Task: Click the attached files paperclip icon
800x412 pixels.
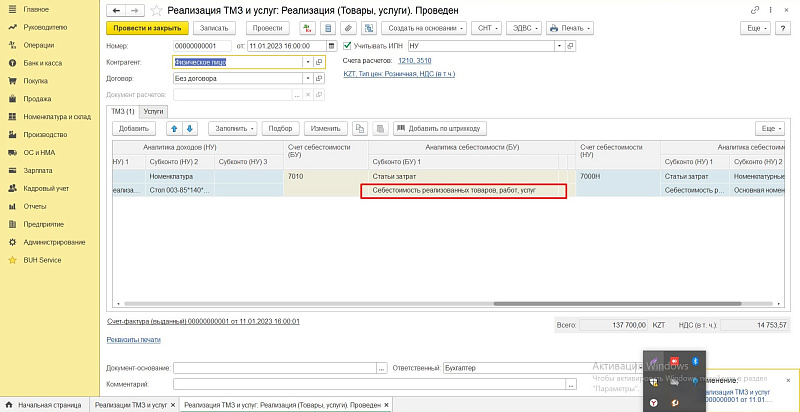Action: (349, 28)
